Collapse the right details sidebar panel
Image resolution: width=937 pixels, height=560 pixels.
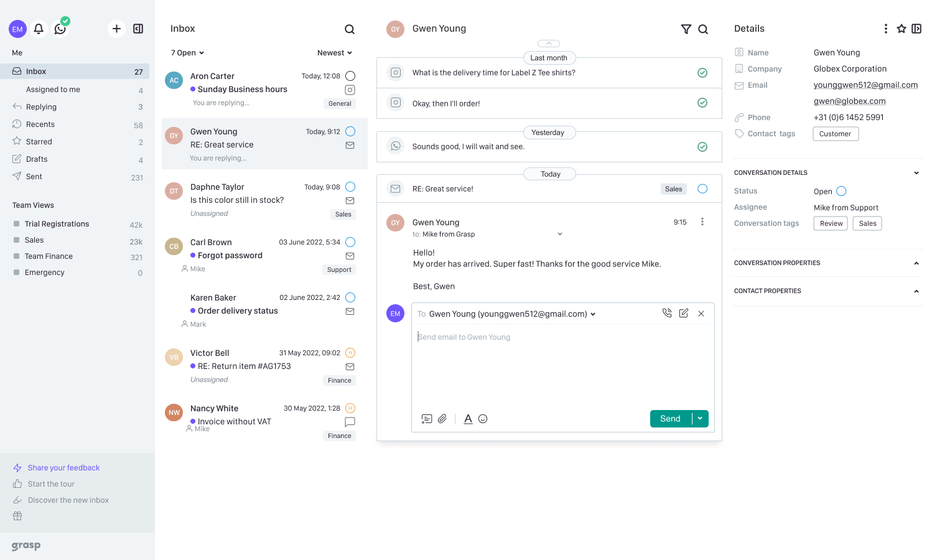click(916, 29)
